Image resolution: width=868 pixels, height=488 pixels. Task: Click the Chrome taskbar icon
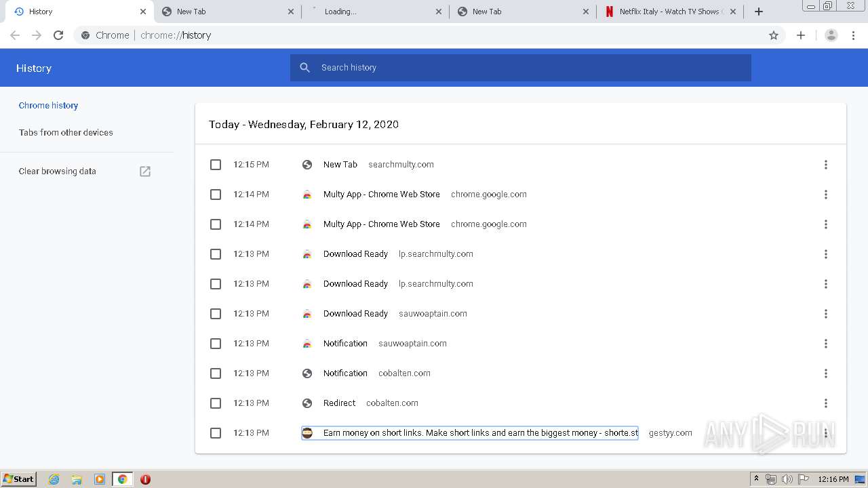click(x=123, y=479)
